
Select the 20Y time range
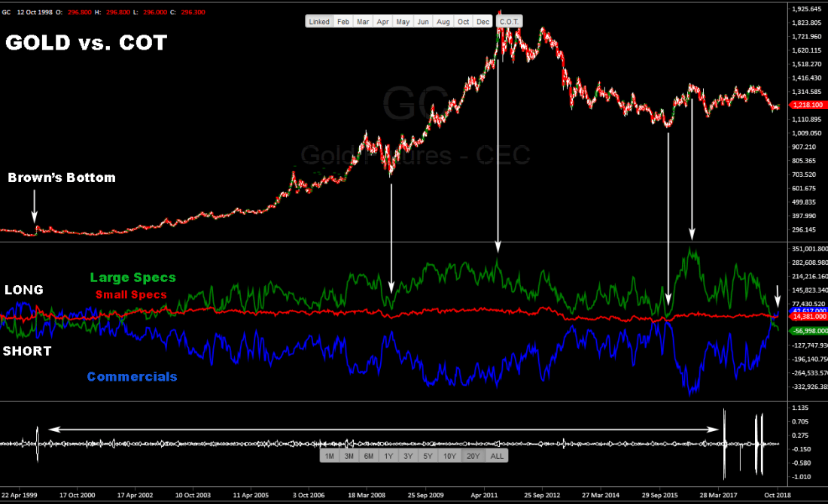tap(473, 456)
